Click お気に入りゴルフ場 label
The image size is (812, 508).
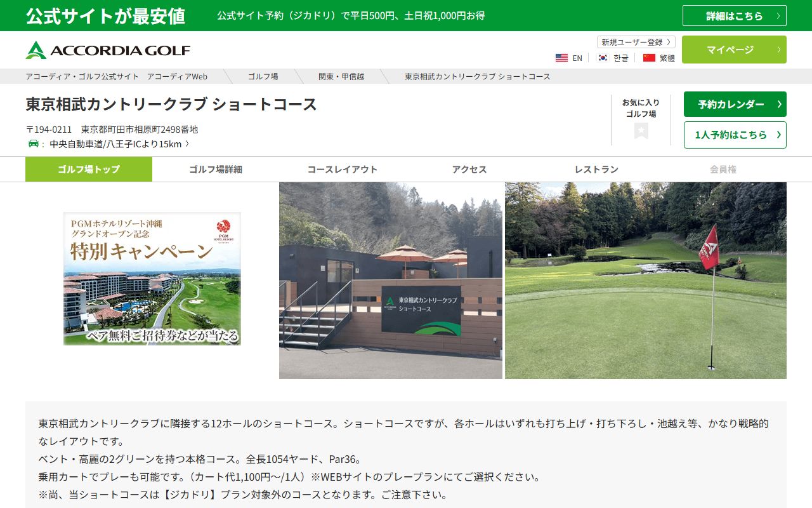point(641,108)
